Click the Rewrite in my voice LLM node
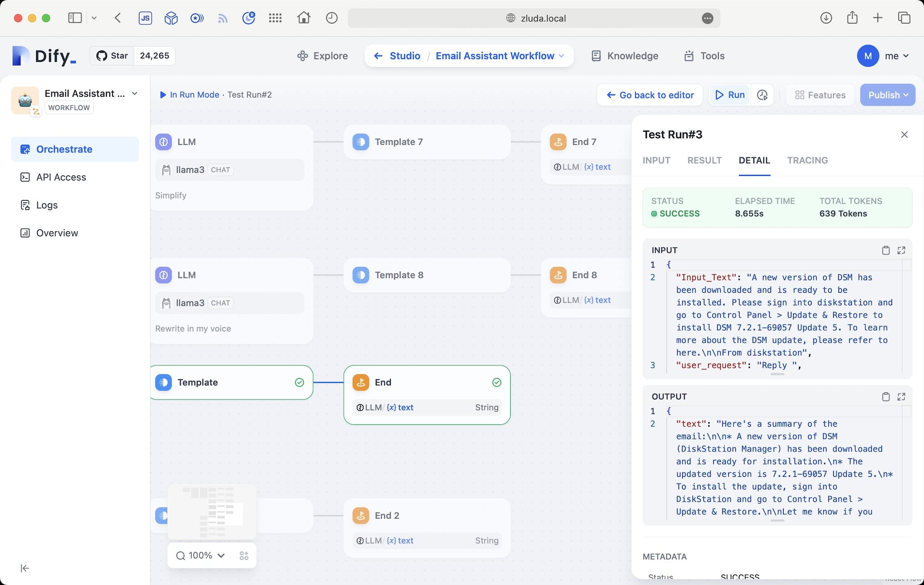This screenshot has height=585, width=924. click(231, 301)
